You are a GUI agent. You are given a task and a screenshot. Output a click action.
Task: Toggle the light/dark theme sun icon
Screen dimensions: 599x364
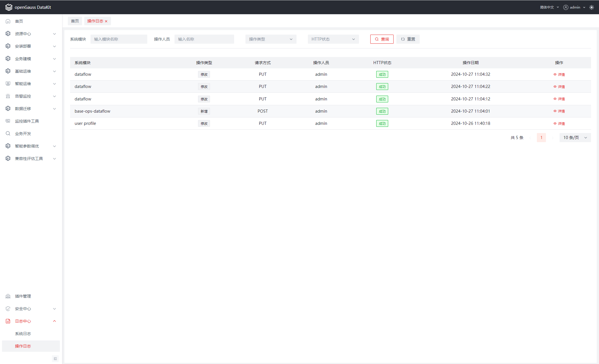click(592, 7)
